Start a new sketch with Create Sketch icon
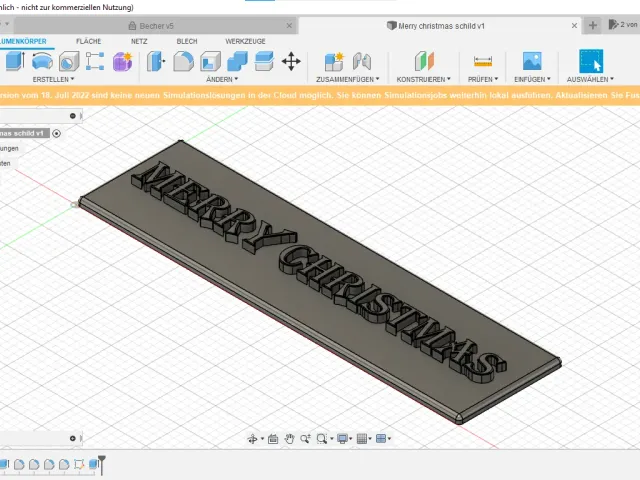 click(x=95, y=62)
